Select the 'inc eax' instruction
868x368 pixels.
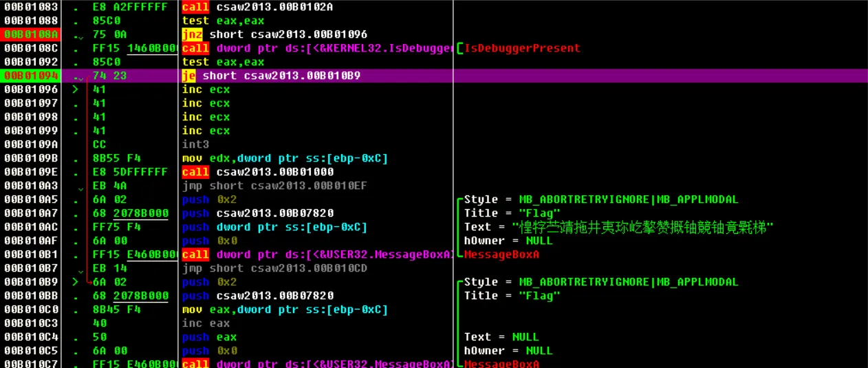point(206,323)
